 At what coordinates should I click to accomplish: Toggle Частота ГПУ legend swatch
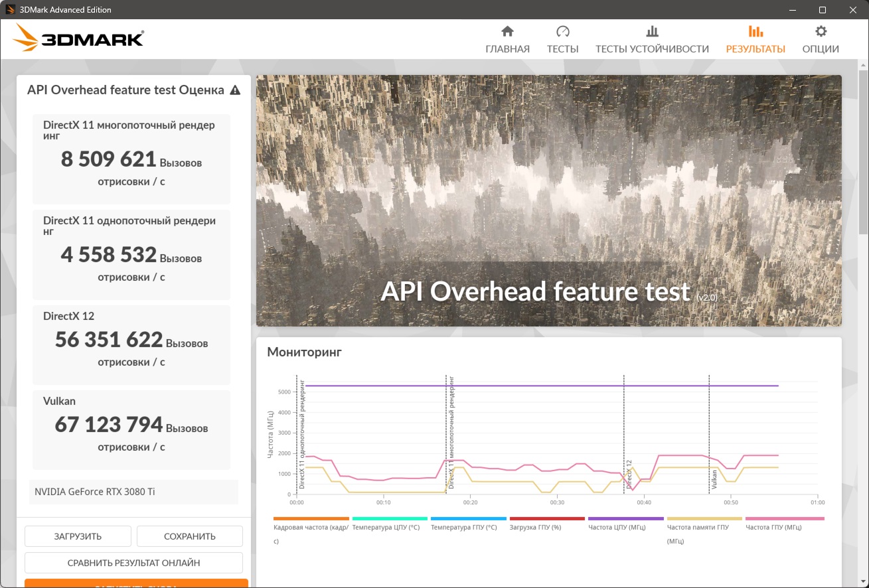click(x=785, y=518)
